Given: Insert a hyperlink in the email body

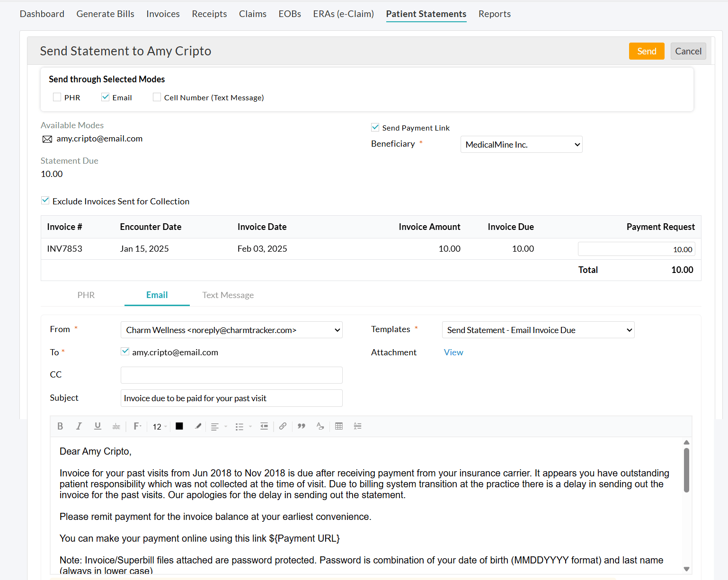Looking at the screenshot, I should 283,426.
